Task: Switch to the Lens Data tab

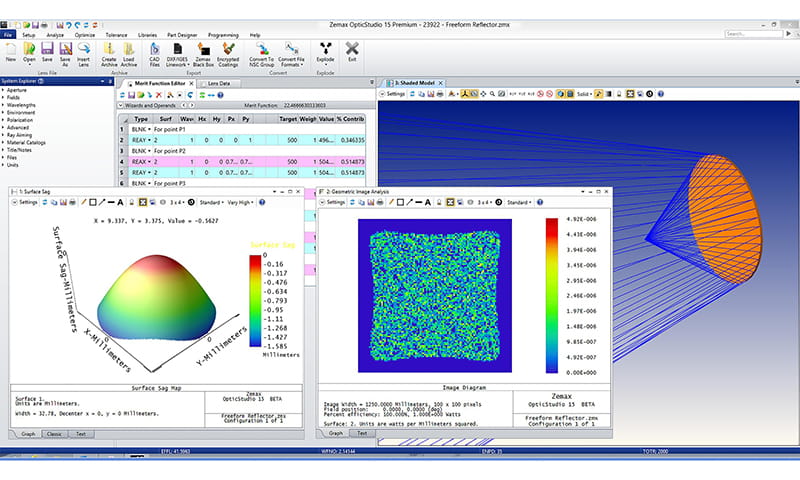Action: tap(219, 83)
